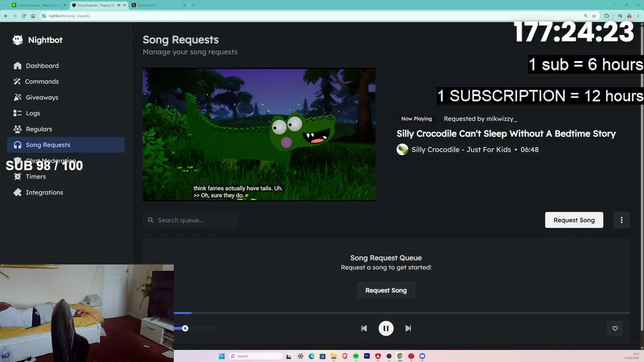Skip to the previous song
644x362 pixels.
coord(364,328)
